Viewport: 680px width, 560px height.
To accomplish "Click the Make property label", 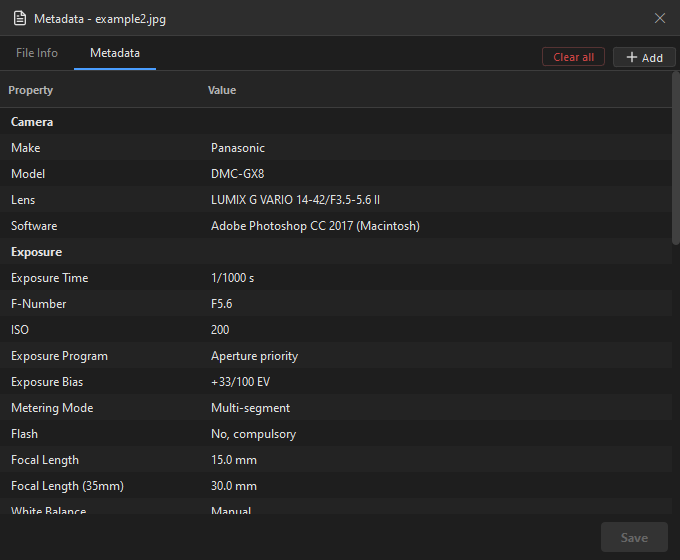I will point(26,148).
